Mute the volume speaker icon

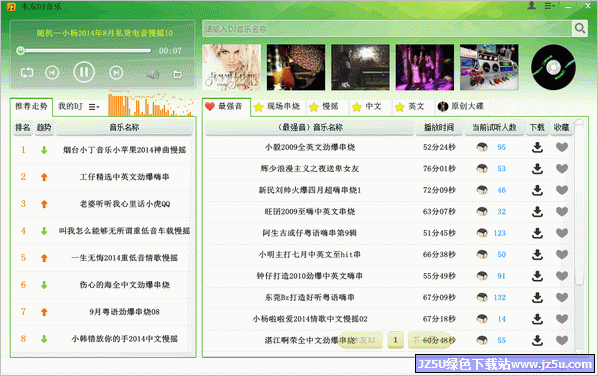[x=153, y=74]
